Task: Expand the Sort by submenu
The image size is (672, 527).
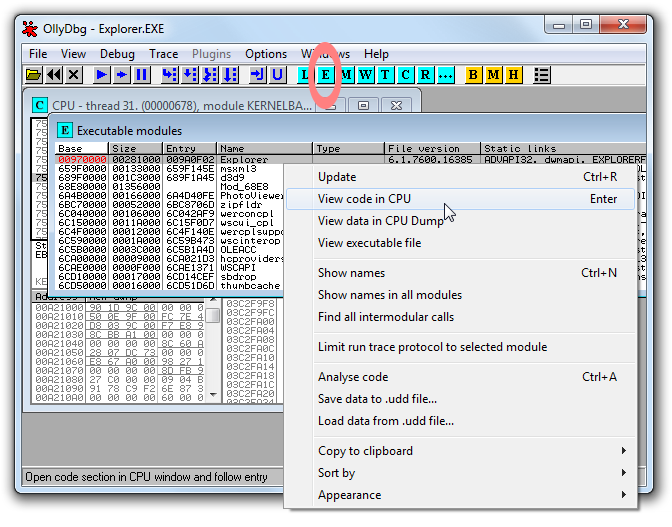Action: (x=460, y=473)
